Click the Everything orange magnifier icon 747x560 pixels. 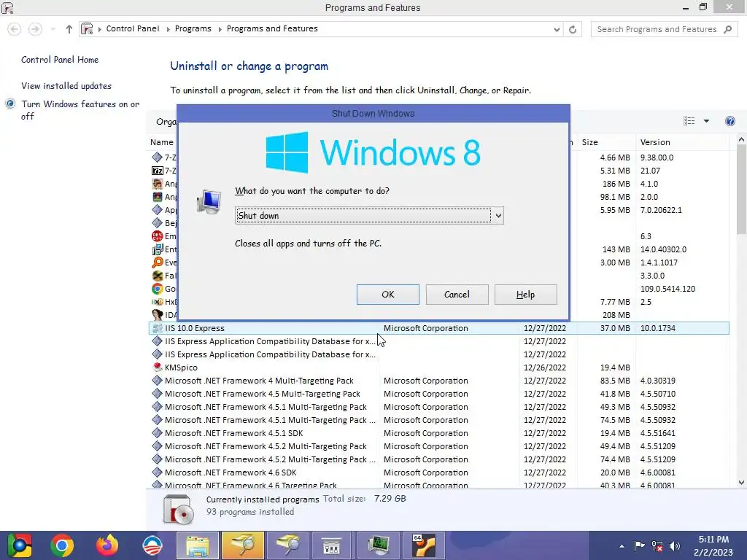point(158,262)
